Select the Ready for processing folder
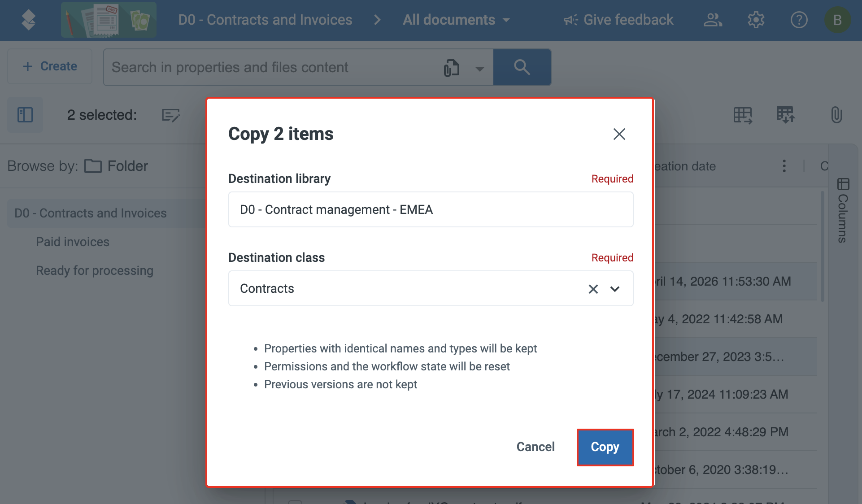This screenshot has height=504, width=862. pos(95,270)
